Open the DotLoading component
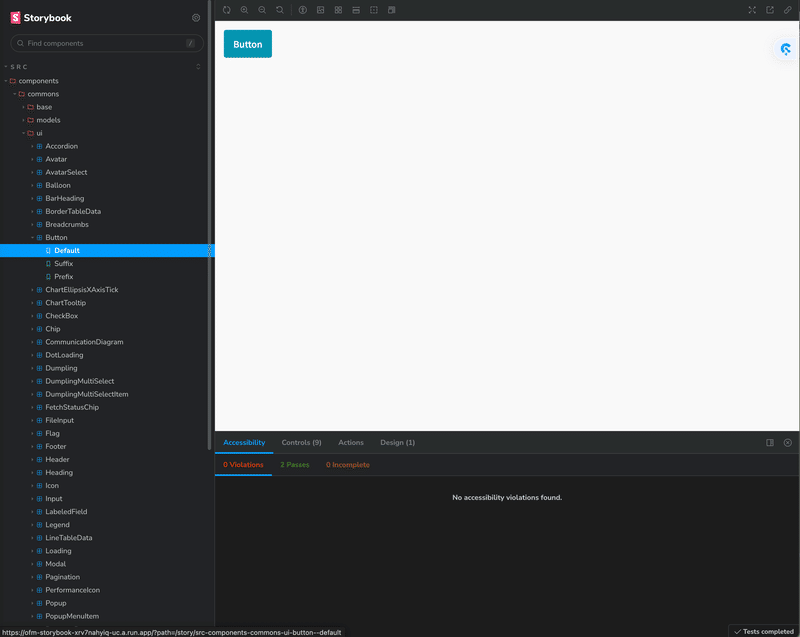This screenshot has width=800, height=637. pyautogui.click(x=64, y=355)
